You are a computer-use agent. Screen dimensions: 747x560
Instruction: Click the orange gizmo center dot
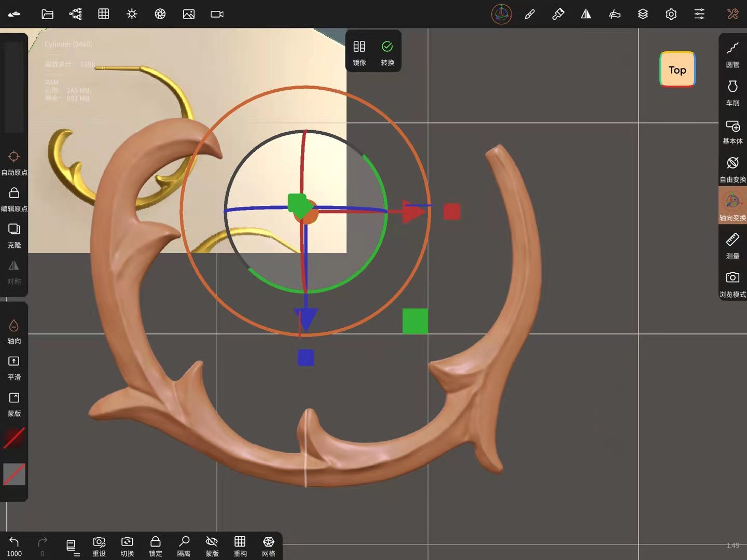click(x=307, y=212)
